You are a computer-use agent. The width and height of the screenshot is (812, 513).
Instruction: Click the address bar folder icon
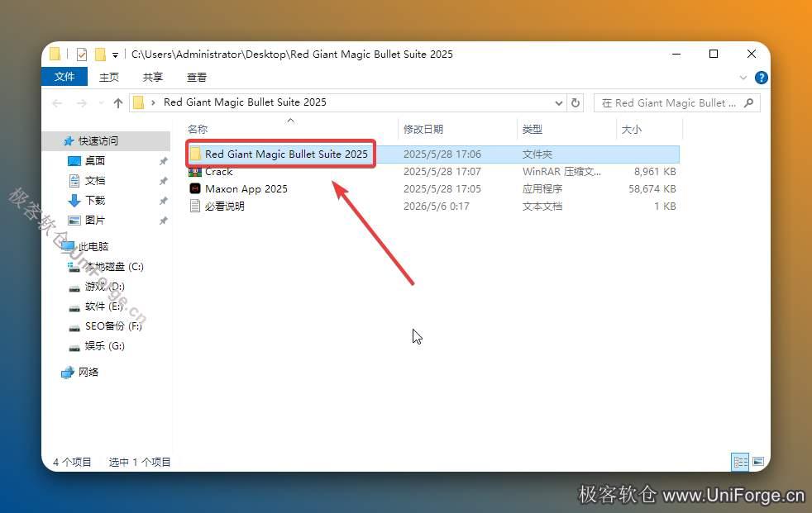point(138,103)
